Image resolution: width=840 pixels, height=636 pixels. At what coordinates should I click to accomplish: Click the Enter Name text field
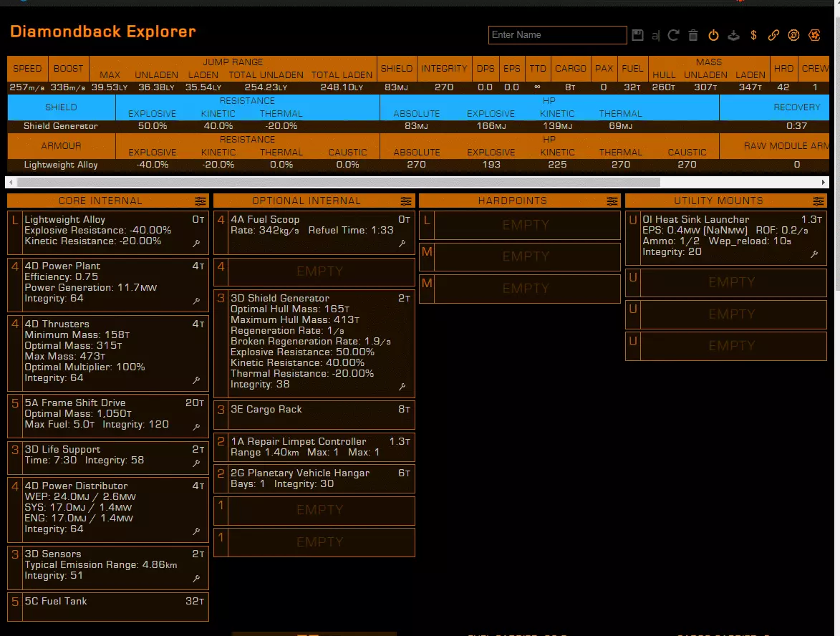point(557,35)
